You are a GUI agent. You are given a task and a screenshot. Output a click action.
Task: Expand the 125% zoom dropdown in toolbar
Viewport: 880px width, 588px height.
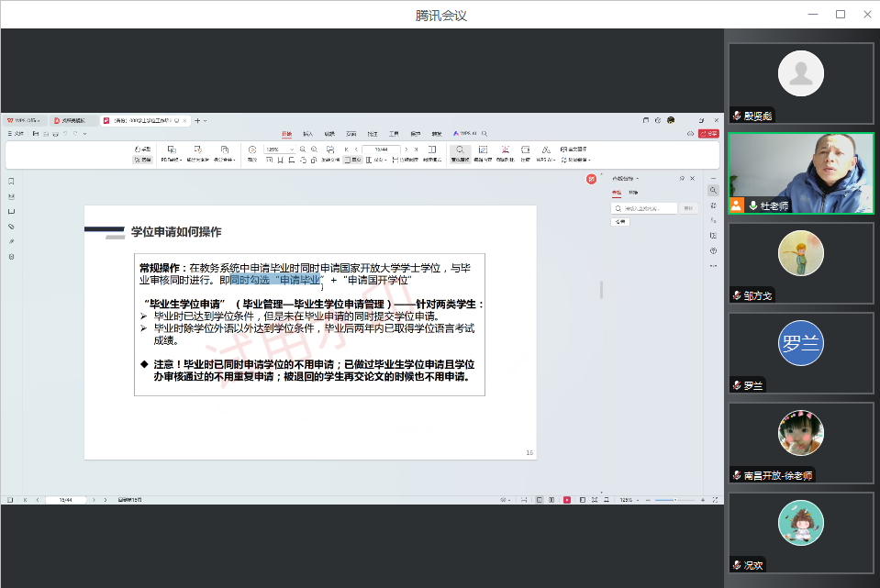point(293,150)
